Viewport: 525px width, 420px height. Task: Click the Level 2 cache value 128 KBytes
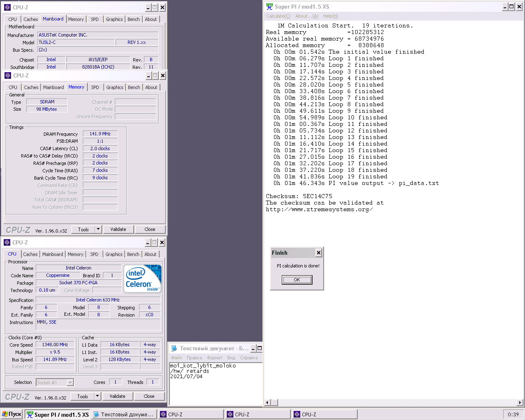tap(120, 359)
